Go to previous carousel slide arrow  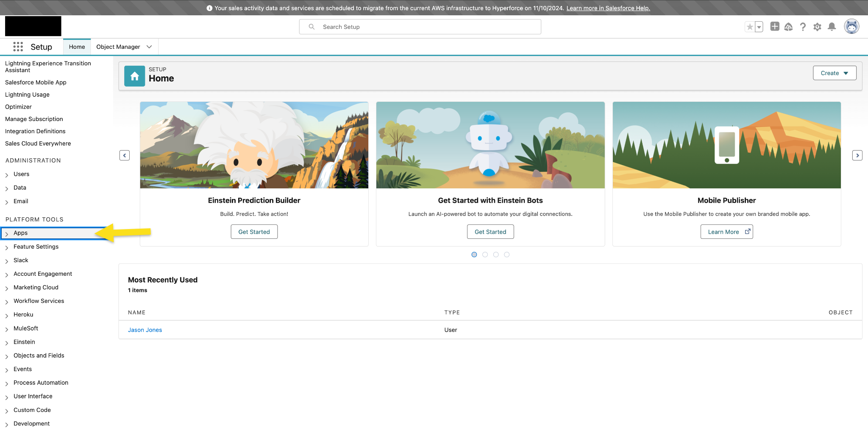[125, 155]
